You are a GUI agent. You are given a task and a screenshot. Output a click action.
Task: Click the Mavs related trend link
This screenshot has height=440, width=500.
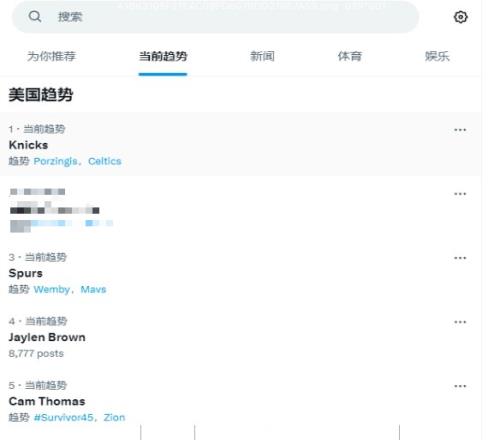tap(93, 289)
